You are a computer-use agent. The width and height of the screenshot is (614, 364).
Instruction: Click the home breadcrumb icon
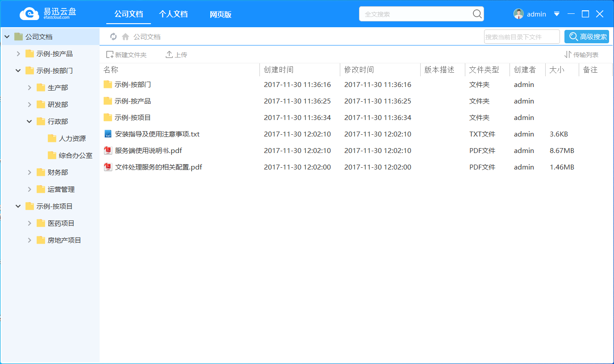pyautogui.click(x=126, y=36)
